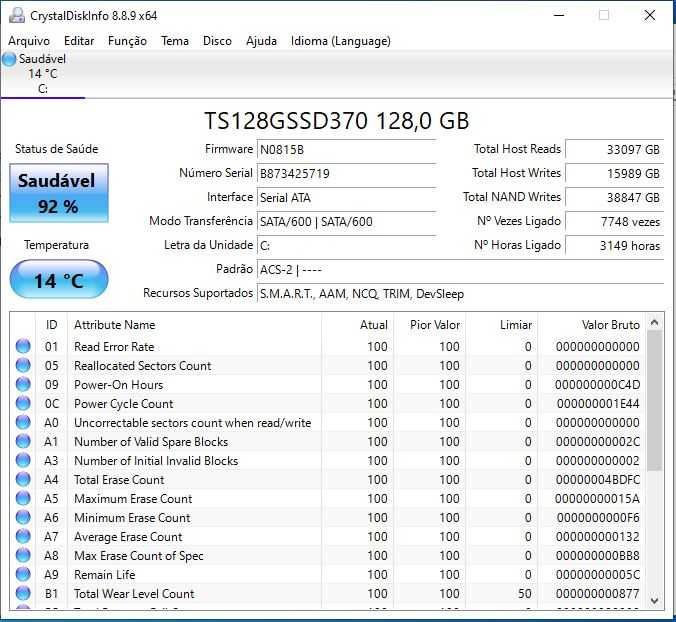This screenshot has height=622, width=676.
Task: Click the Letra da Unidade field C:
Action: pyautogui.click(x=346, y=246)
